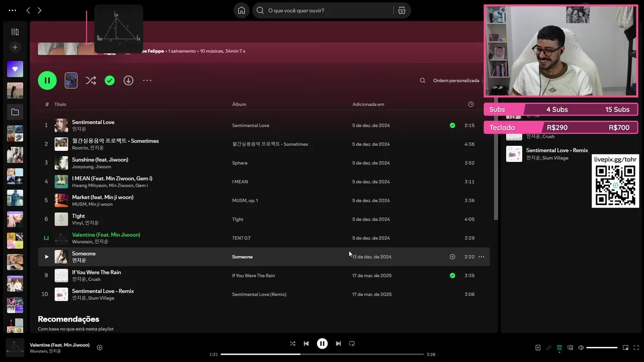
Task: Sort by the duration clock icon
Action: pyautogui.click(x=471, y=104)
